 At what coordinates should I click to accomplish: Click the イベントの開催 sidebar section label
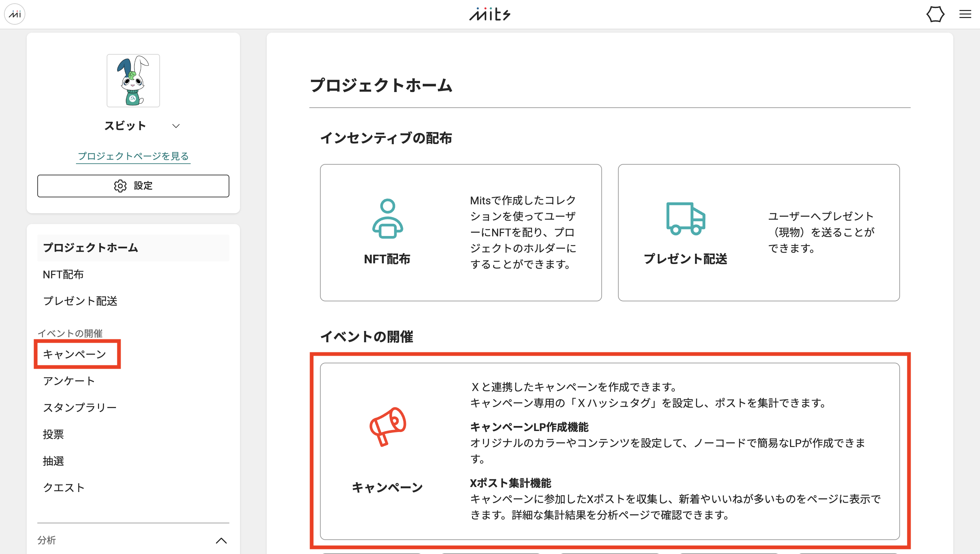pyautogui.click(x=70, y=333)
